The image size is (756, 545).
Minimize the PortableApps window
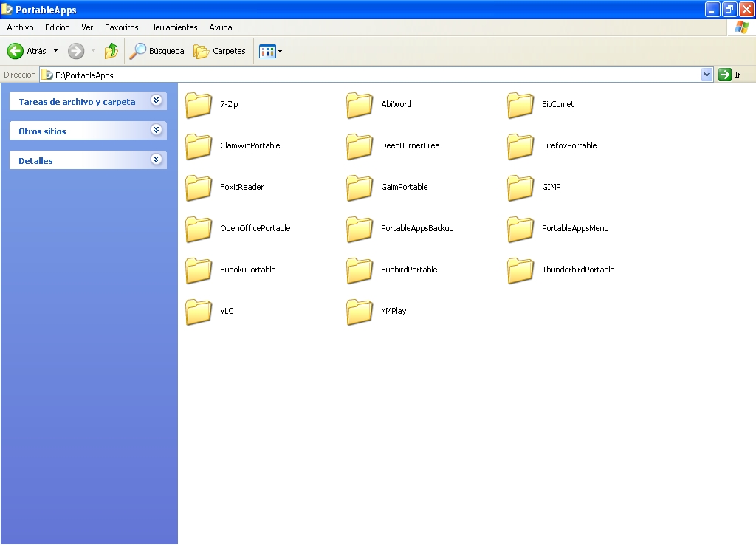[712, 9]
